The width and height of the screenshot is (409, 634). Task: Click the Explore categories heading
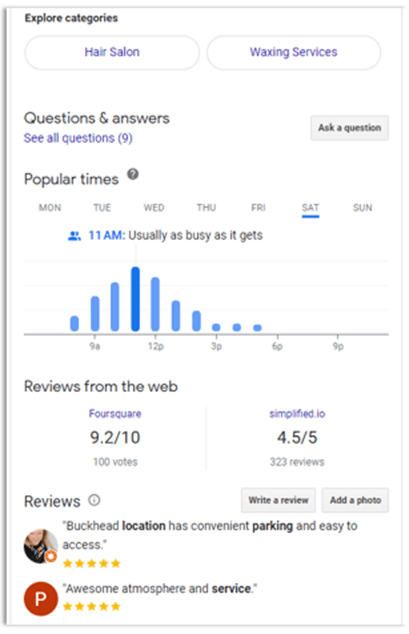point(71,18)
